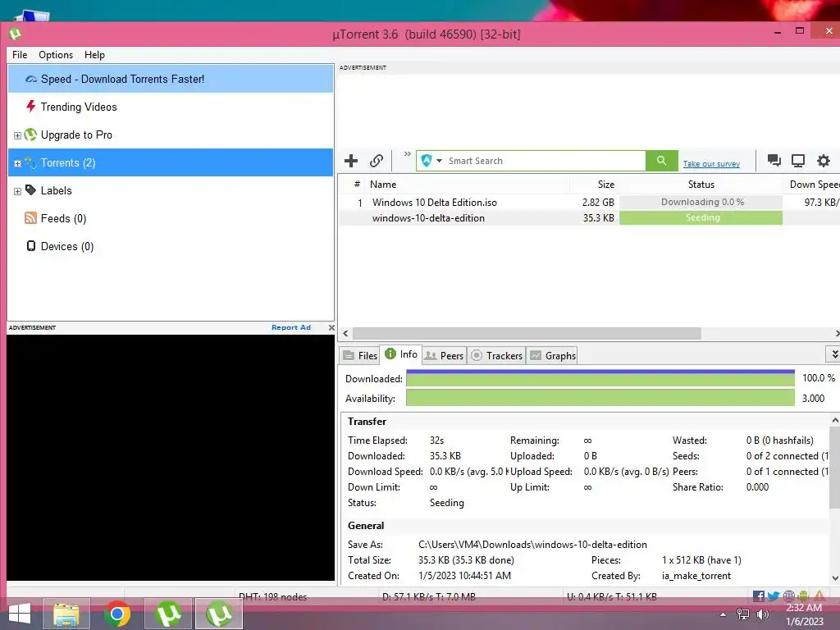Click the Trending Videos lightning icon
The height and width of the screenshot is (630, 840).
point(30,106)
